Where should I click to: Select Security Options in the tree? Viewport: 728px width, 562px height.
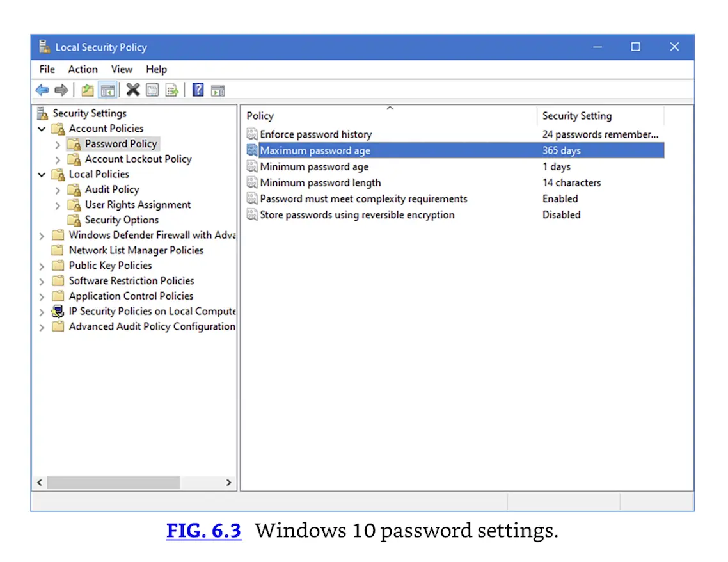tap(122, 220)
